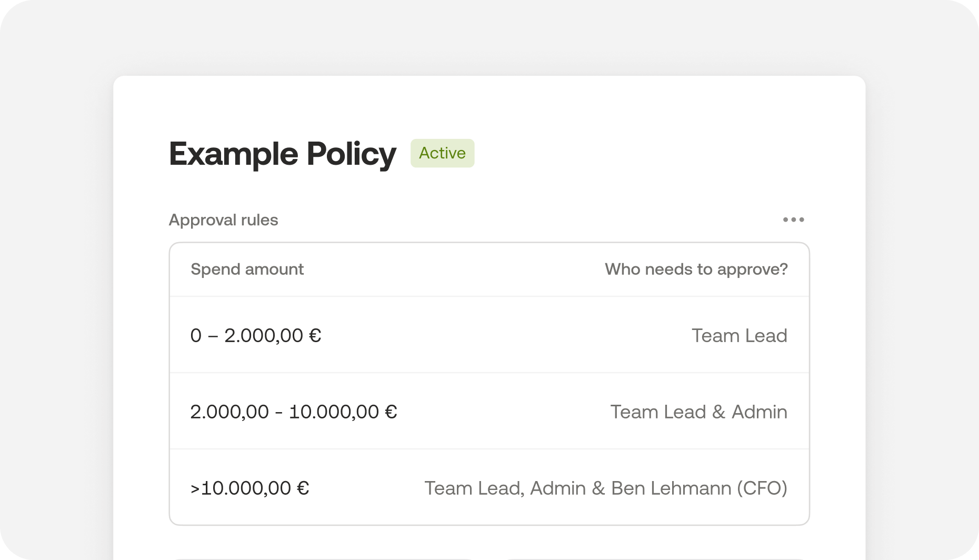Image resolution: width=979 pixels, height=560 pixels.
Task: Select the Who needs to approve? header
Action: pyautogui.click(x=696, y=269)
